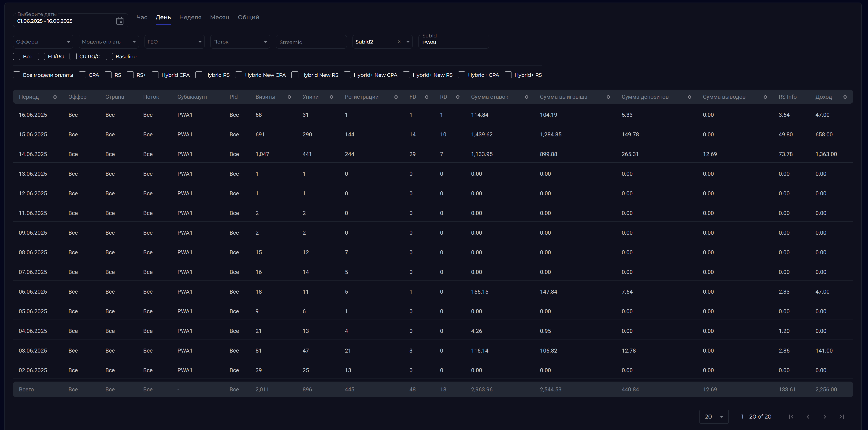
Task: Click the RS Info column header
Action: click(787, 97)
